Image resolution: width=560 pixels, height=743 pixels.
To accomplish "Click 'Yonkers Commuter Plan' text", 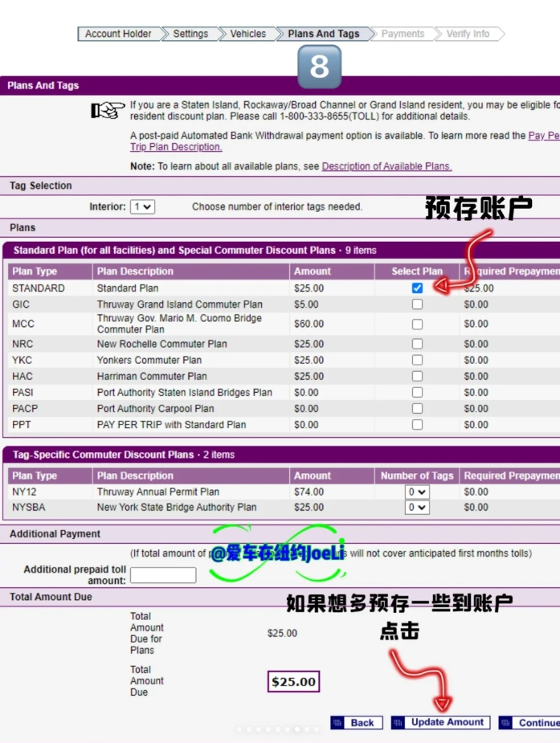I will (x=149, y=360).
